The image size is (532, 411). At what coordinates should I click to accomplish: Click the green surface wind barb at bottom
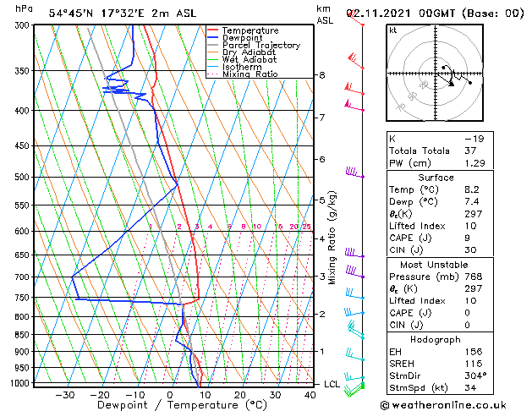click(x=362, y=385)
